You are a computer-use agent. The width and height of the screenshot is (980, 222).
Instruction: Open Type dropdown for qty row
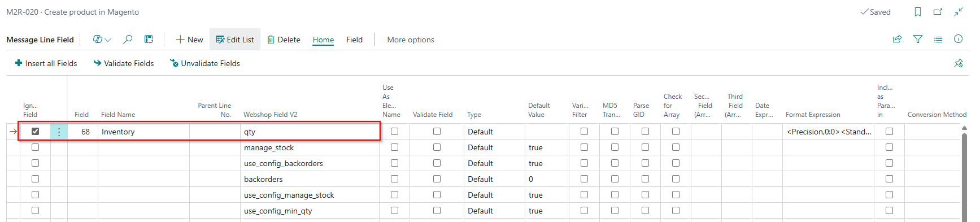[494, 132]
